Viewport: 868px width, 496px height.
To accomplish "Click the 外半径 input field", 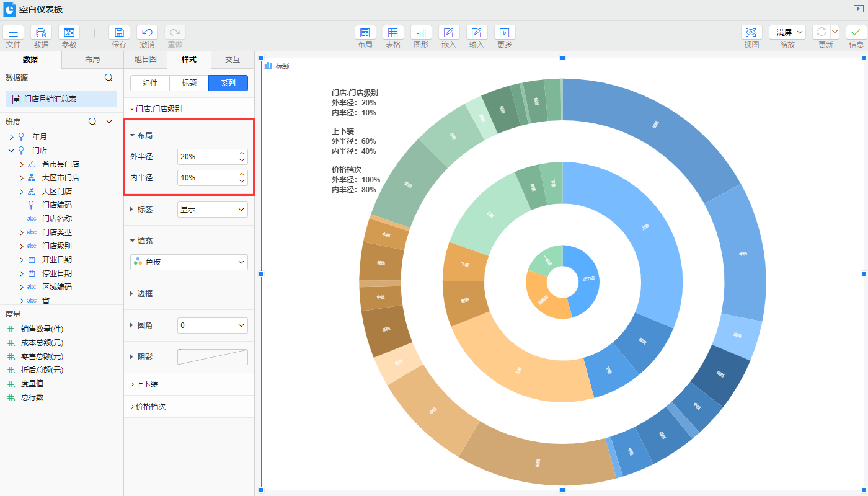I will pyautogui.click(x=207, y=157).
